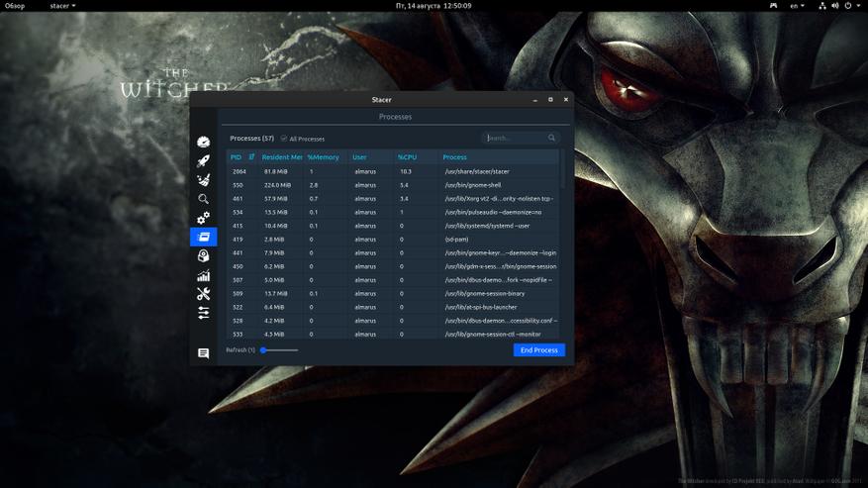This screenshot has width=868, height=488.
Task: Sort by the Resident Memory column header
Action: (282, 157)
